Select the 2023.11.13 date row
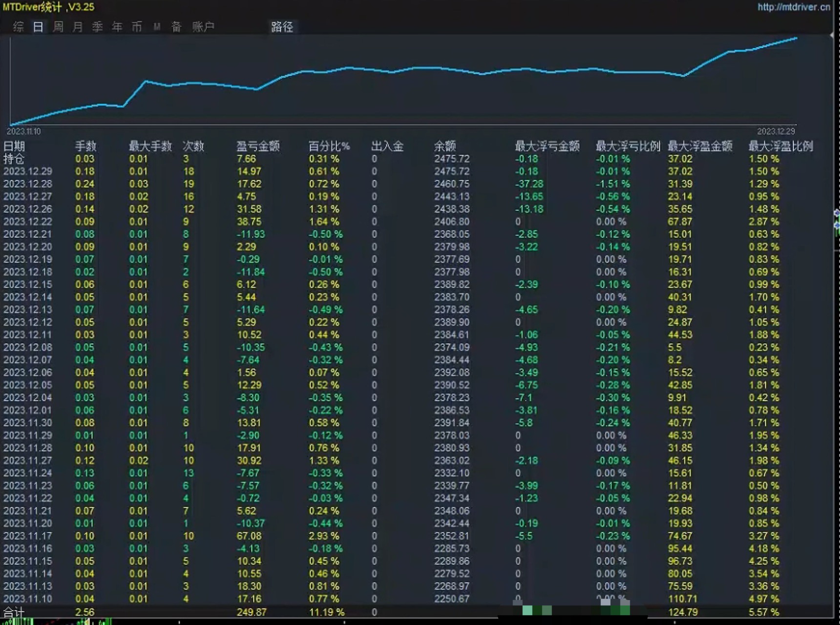 [x=28, y=586]
